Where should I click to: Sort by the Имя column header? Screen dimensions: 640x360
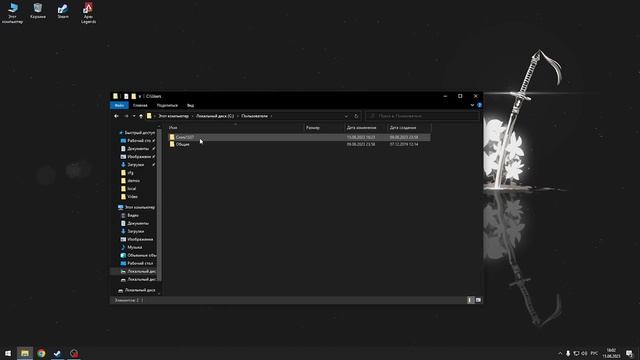tap(235, 128)
